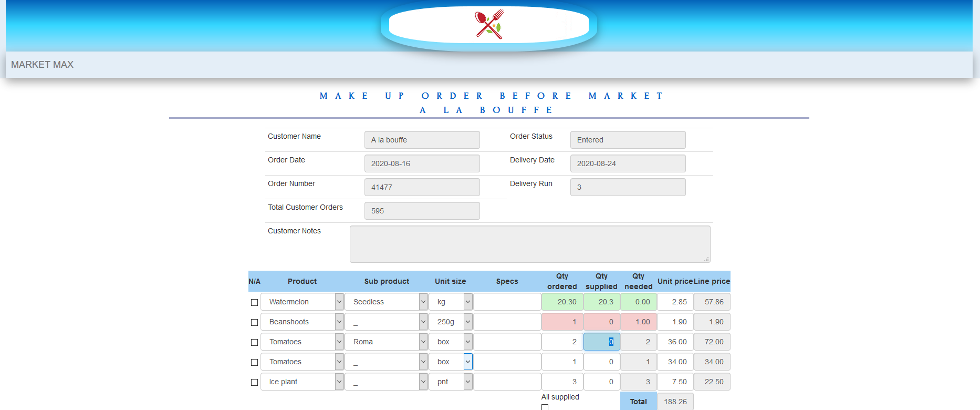Enable the All supplied checkbox
The width and height of the screenshot is (980, 410).
[545, 407]
